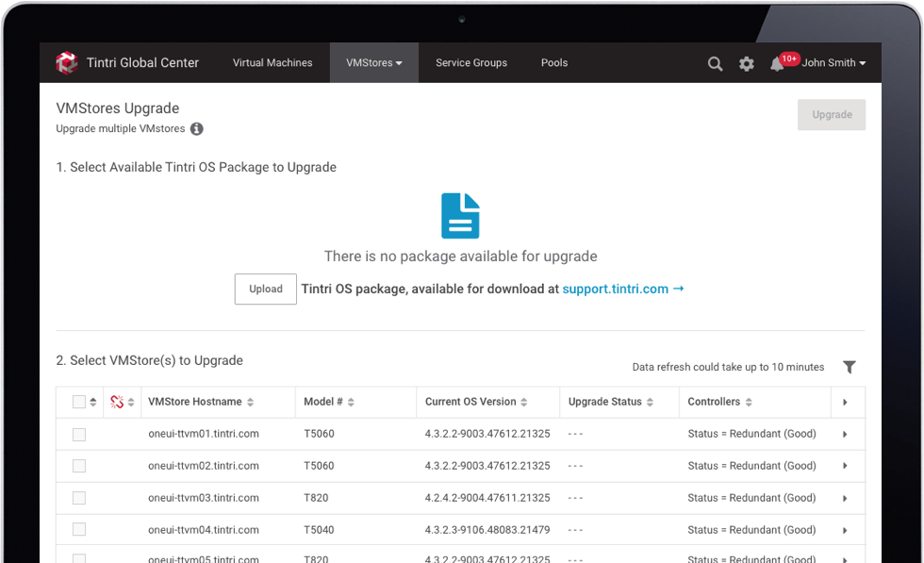924x563 pixels.
Task: Click model T5040 cell
Action: pyautogui.click(x=319, y=529)
